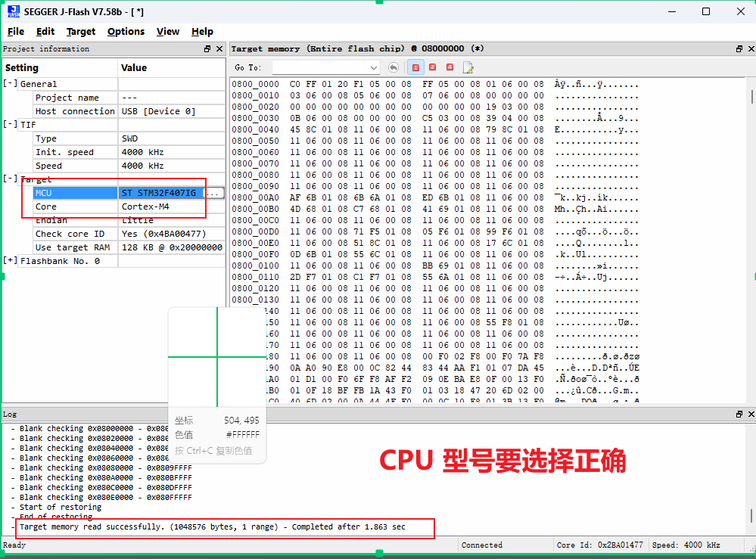756x559 pixels.
Task: Expand the Flashbank No. 0 group
Action: click(x=10, y=261)
